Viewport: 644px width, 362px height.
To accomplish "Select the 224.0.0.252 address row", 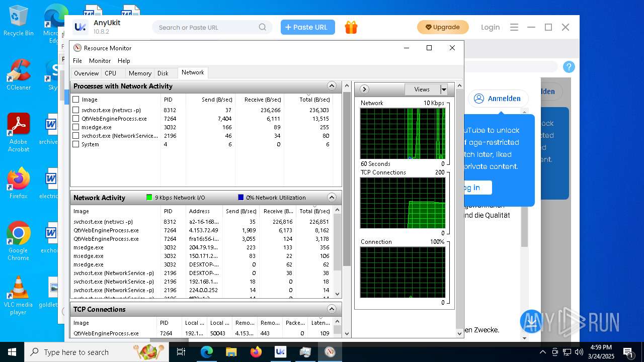I will [203, 290].
